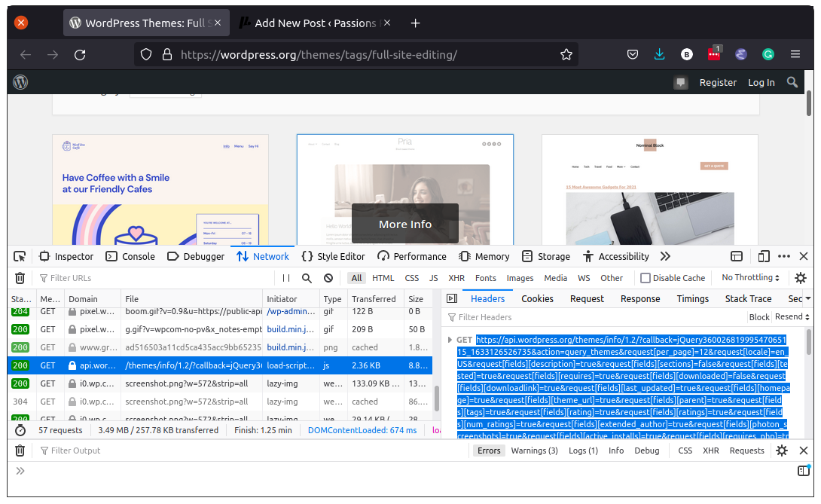The width and height of the screenshot is (821, 504).
Task: Clear network log with trash icon
Action: click(20, 278)
